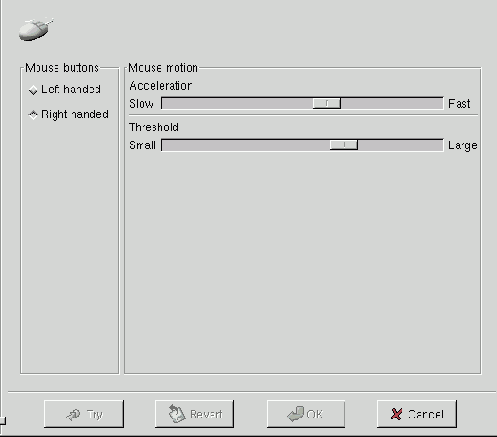Click the mouse icon at top left
This screenshot has width=497, height=437.
[x=36, y=29]
